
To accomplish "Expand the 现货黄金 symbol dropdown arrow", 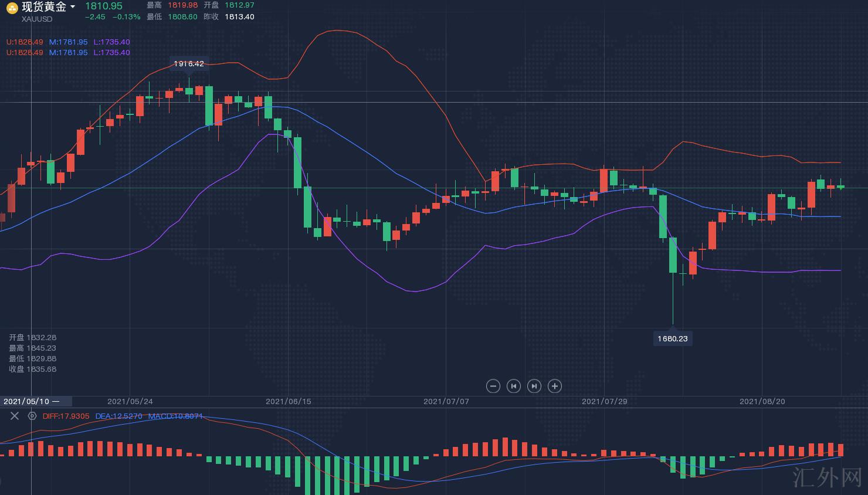I will (73, 7).
